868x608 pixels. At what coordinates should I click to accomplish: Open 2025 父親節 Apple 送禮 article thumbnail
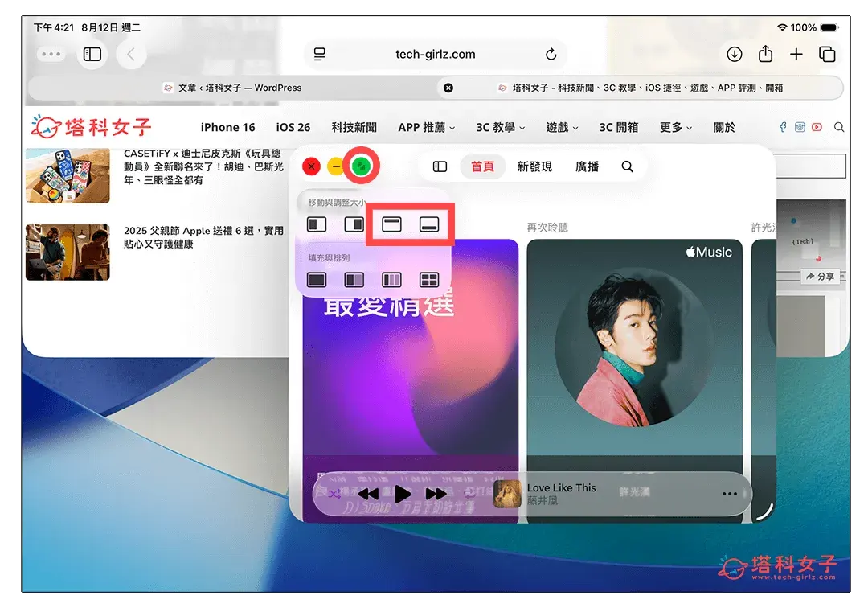(x=68, y=252)
